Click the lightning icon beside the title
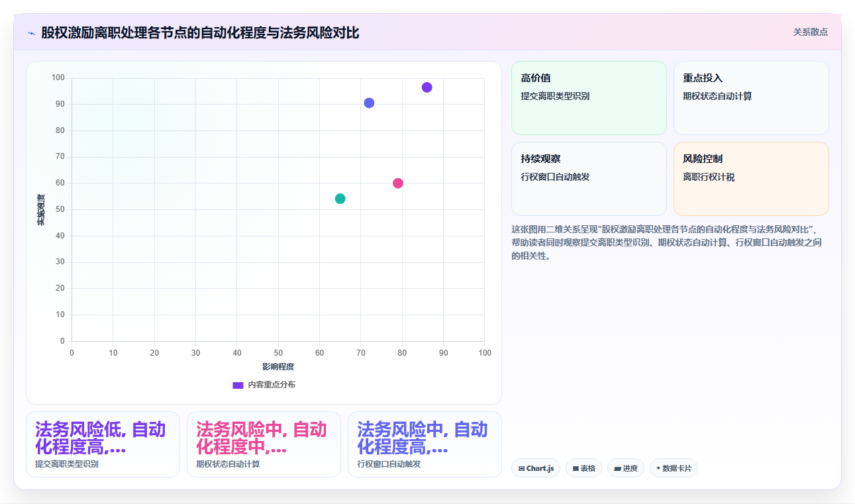Screen dimensions: 855x504 [31, 32]
